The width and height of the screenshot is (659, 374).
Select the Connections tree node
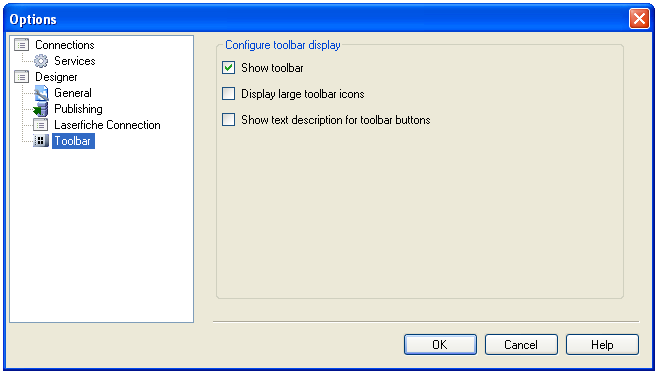point(65,45)
